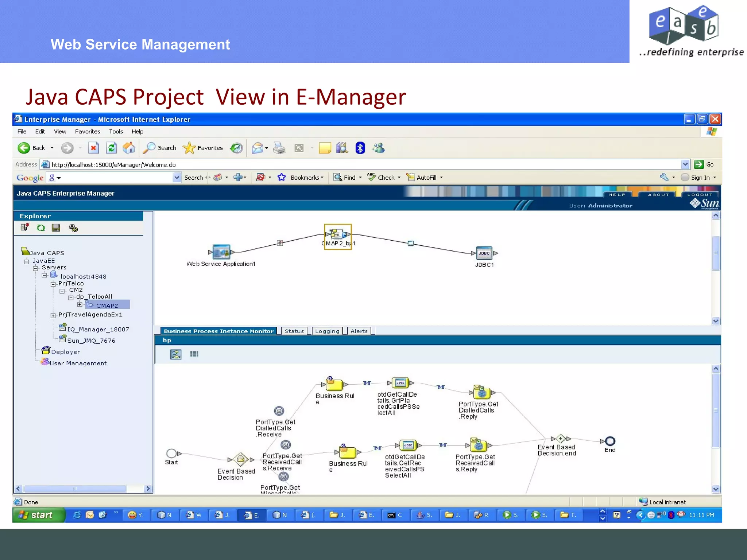Switch to the bp instance list view icon
747x560 pixels.
(x=194, y=354)
